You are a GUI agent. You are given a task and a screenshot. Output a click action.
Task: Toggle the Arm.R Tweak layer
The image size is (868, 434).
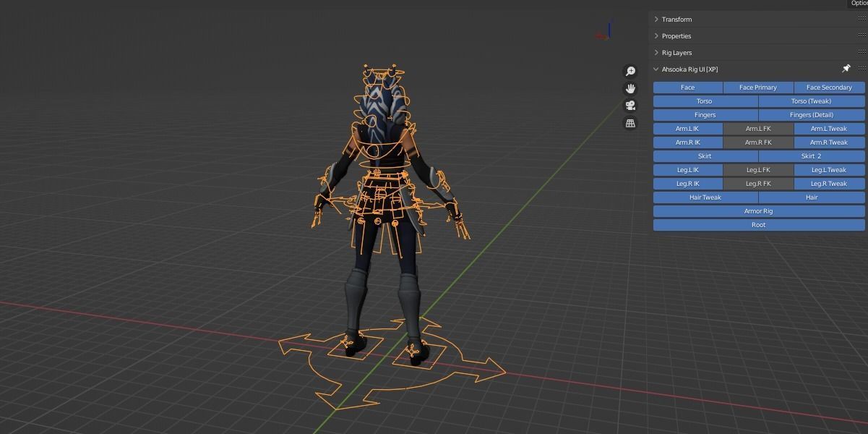[x=830, y=142]
